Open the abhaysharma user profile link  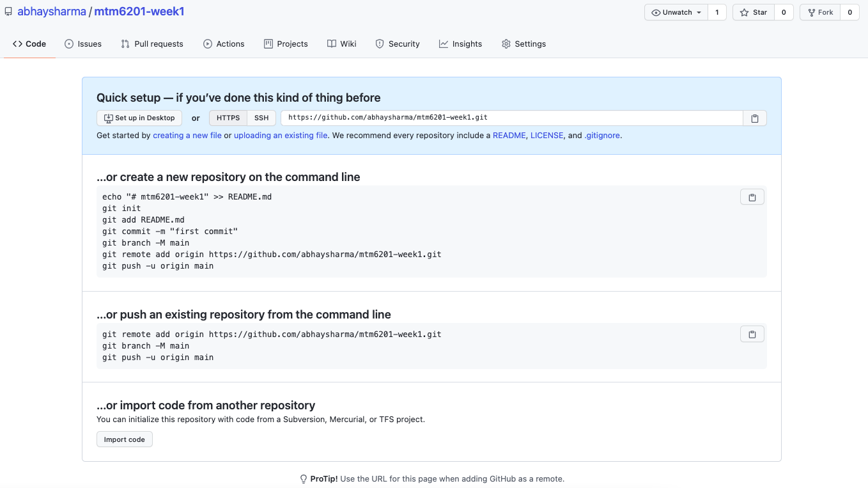point(52,12)
